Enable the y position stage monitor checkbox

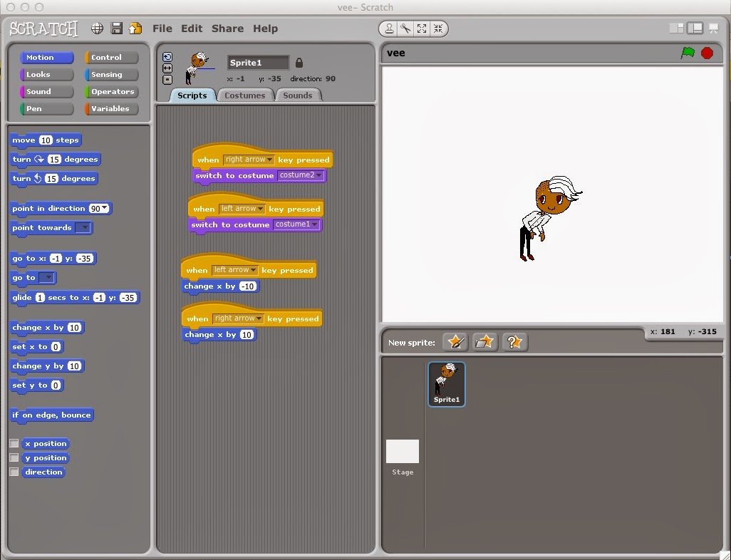point(14,457)
